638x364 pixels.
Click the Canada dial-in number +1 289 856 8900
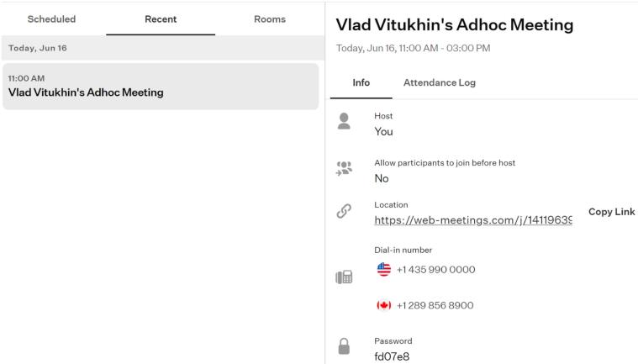(435, 305)
